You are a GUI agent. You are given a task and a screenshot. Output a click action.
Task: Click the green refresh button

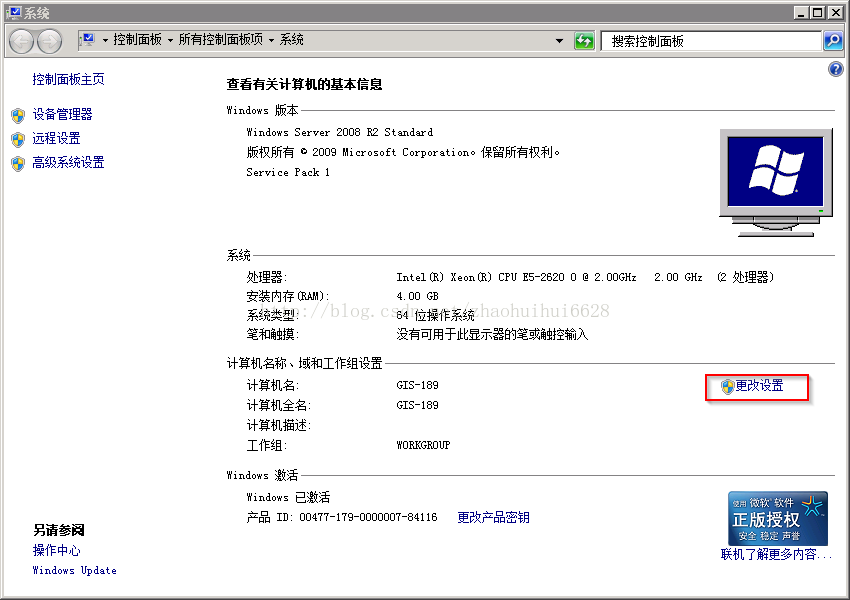tap(584, 41)
